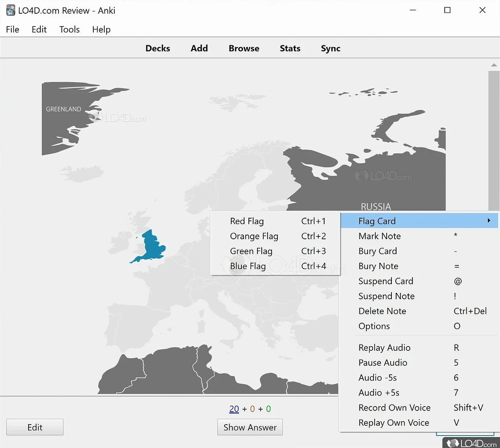Choose Orange Flag from submenu

(275, 236)
